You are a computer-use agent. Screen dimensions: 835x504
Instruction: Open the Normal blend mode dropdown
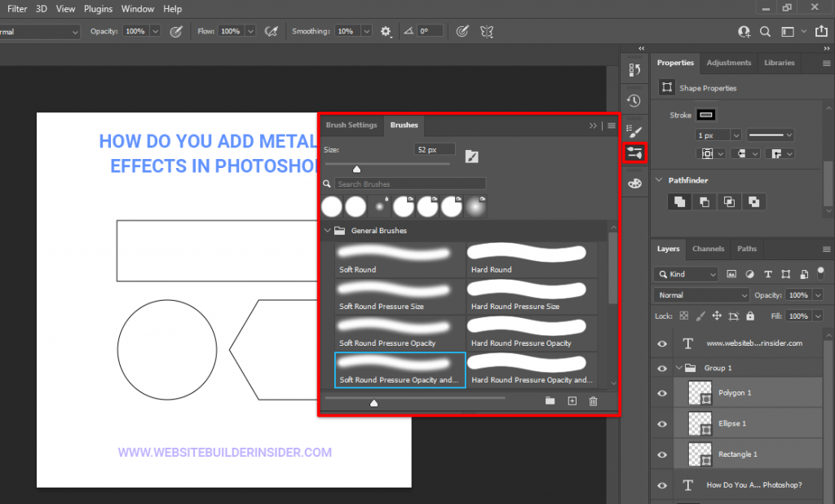click(701, 294)
